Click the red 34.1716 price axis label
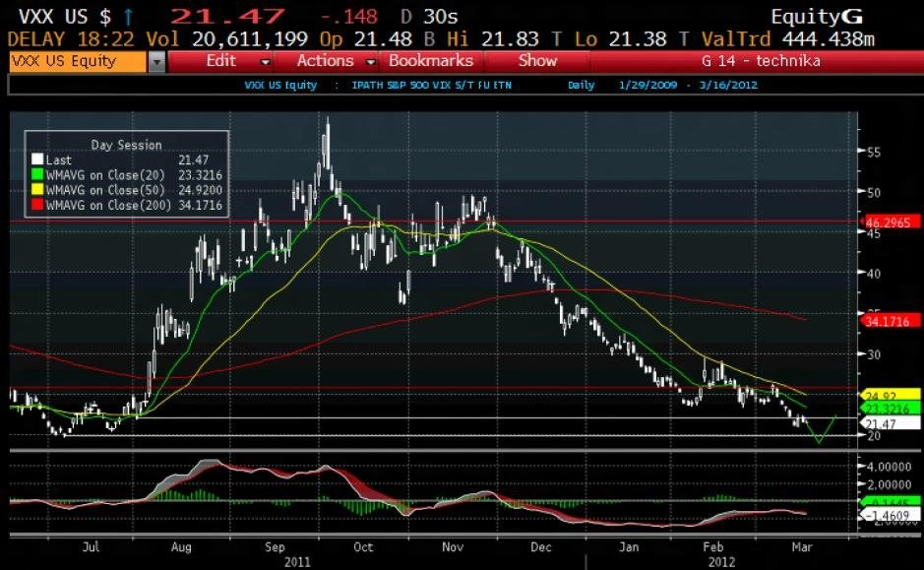The width and height of the screenshot is (924, 570). [889, 321]
